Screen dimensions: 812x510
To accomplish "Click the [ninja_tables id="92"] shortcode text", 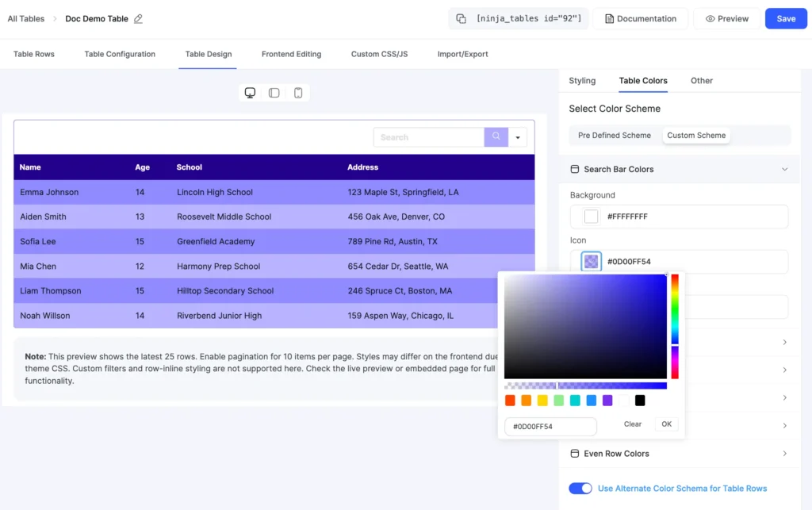I will tap(529, 19).
